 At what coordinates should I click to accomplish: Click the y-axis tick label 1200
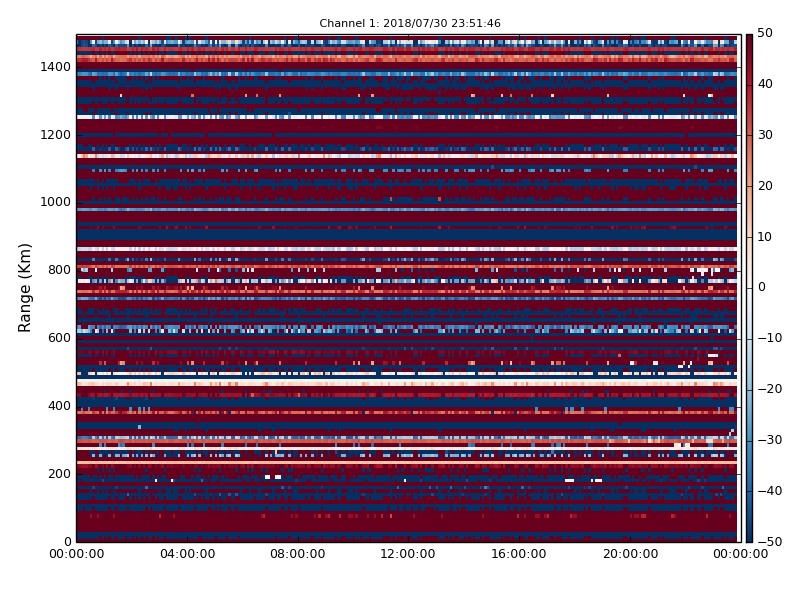56,135
